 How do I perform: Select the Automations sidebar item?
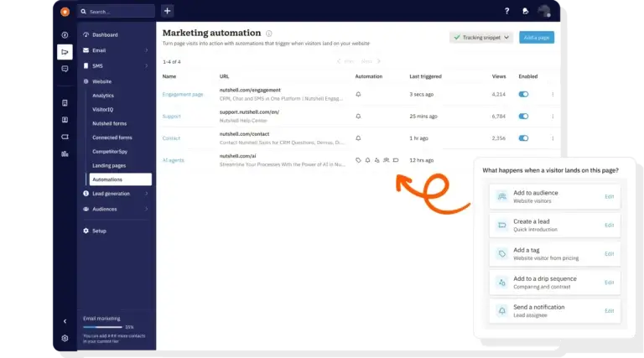click(x=121, y=179)
